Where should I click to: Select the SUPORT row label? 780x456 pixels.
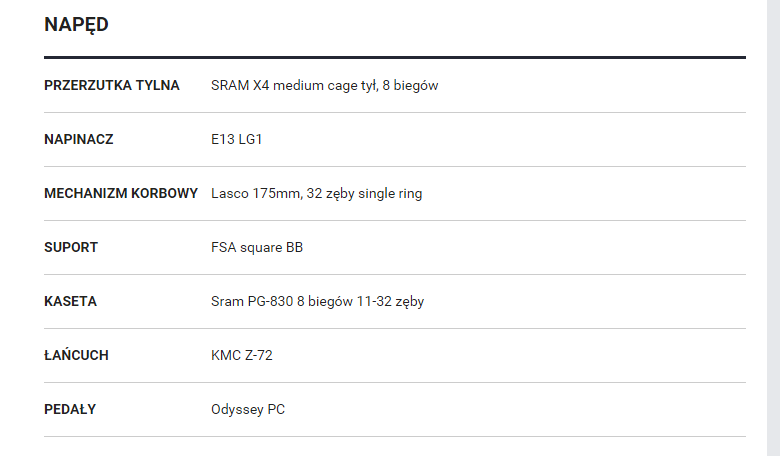point(71,248)
